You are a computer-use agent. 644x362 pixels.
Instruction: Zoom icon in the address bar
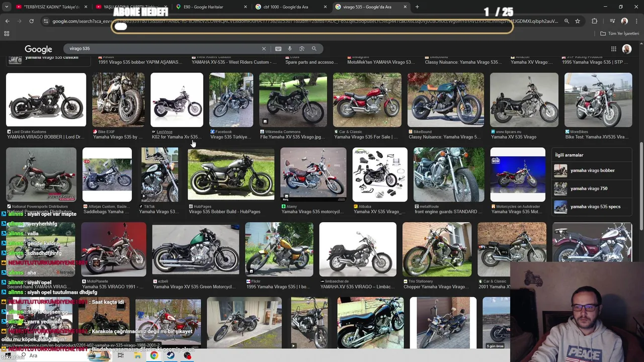567,21
